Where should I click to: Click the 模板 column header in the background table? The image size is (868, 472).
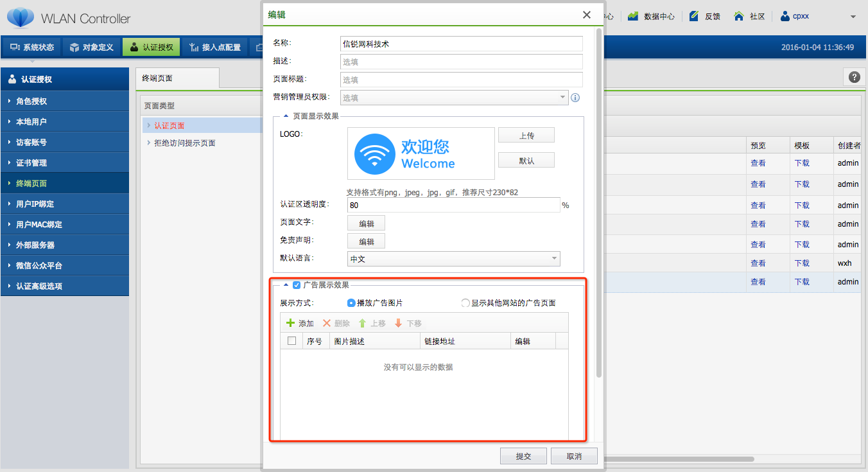click(x=812, y=145)
